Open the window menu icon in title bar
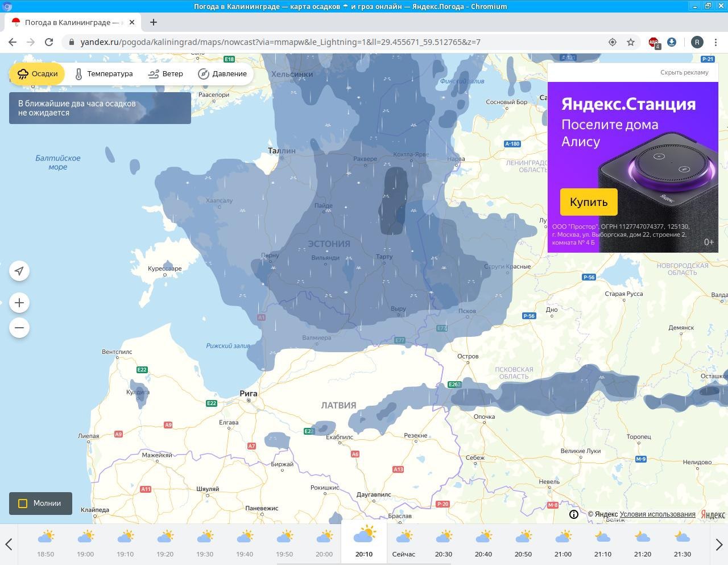728x565 pixels. pos(7,6)
